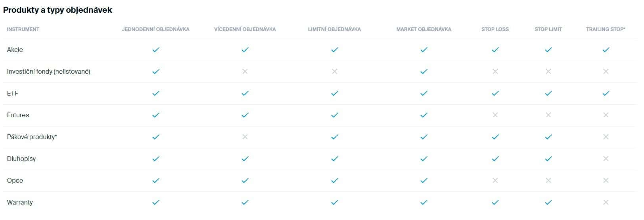Click Opce Stop Limit cross icon
This screenshot has height=220, width=644.
click(x=548, y=180)
